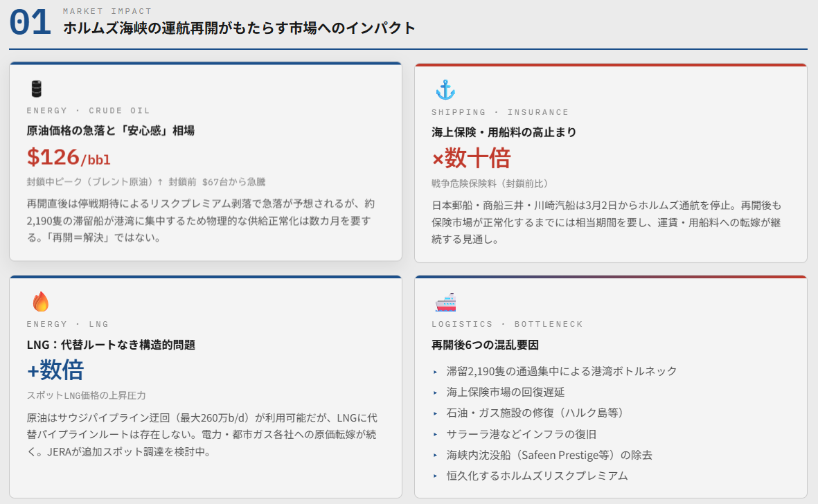
Task: Click the ホルムズ海峡の運航再開 main title
Action: [239, 28]
